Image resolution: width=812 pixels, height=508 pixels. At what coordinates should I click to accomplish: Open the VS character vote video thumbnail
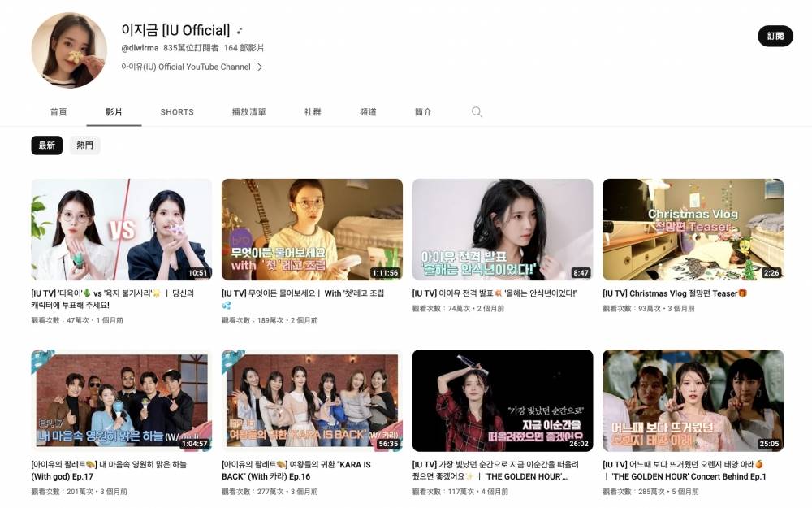click(x=121, y=230)
